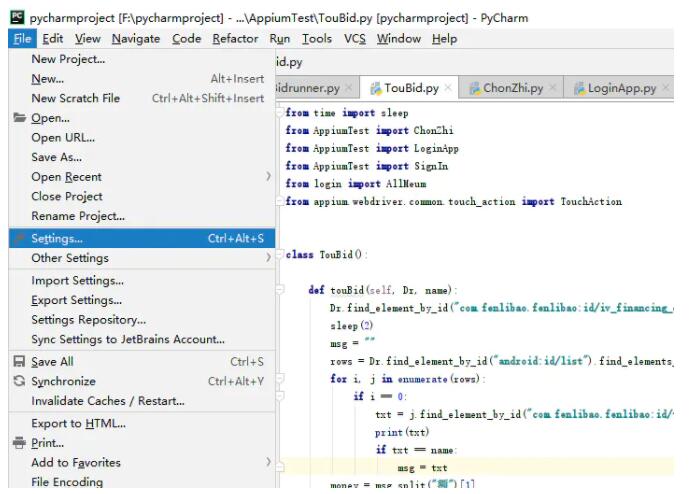Choose Save As... entry

click(x=142, y=157)
